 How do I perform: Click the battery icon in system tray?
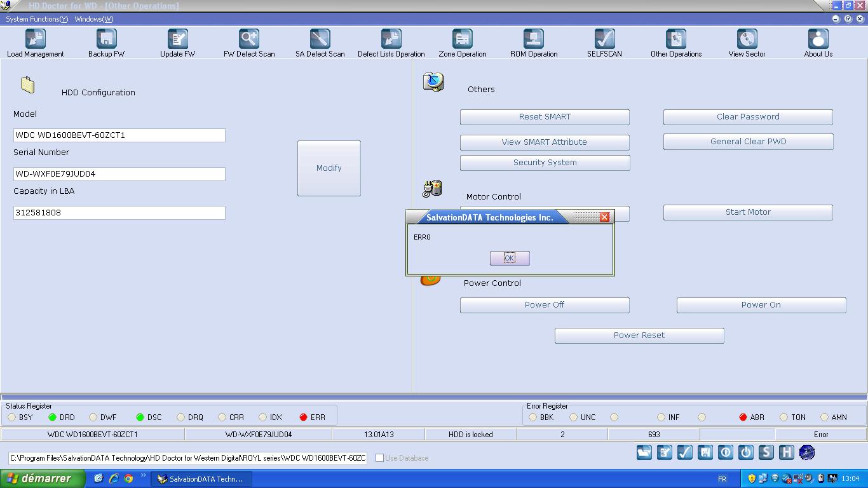820,478
